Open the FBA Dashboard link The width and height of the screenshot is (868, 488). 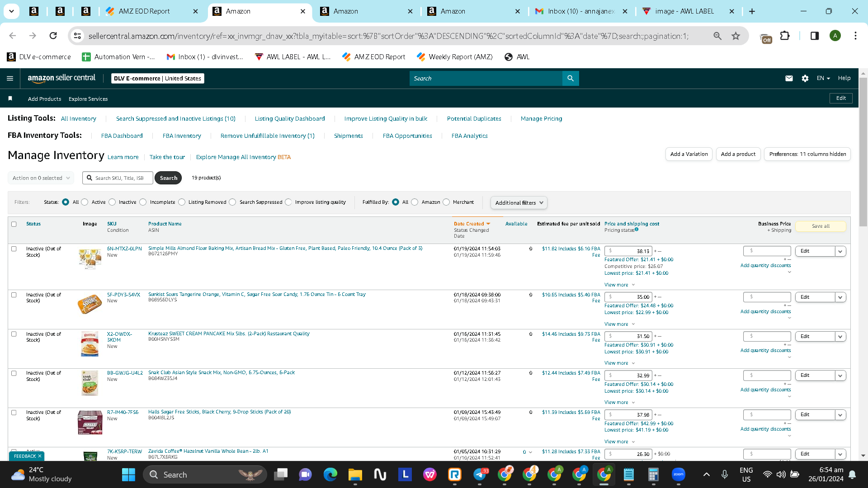click(x=122, y=136)
